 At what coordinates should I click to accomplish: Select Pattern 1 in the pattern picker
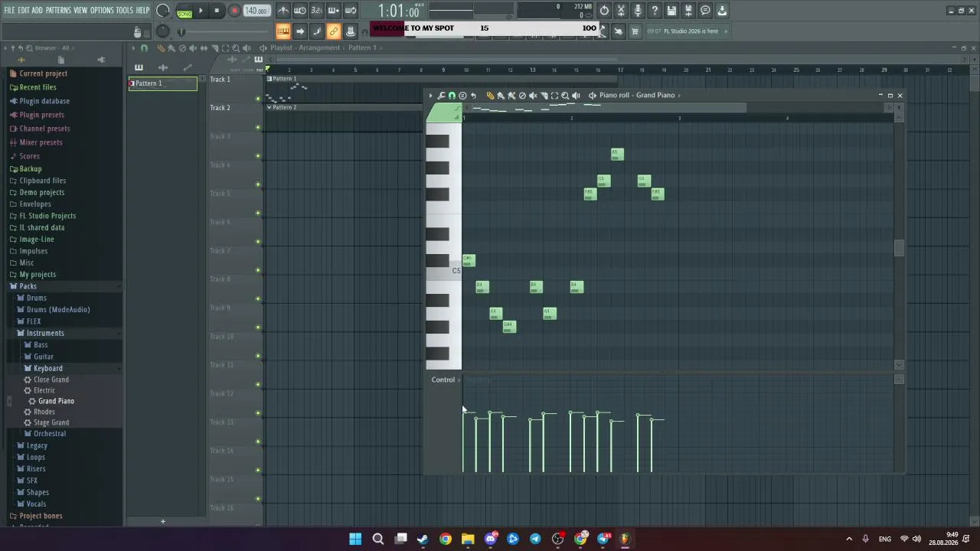(x=163, y=83)
